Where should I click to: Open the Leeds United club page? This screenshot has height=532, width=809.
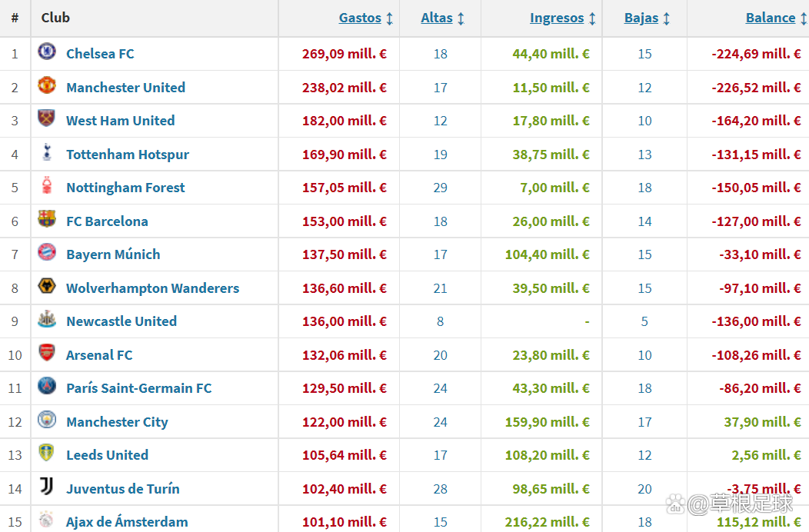click(x=107, y=455)
